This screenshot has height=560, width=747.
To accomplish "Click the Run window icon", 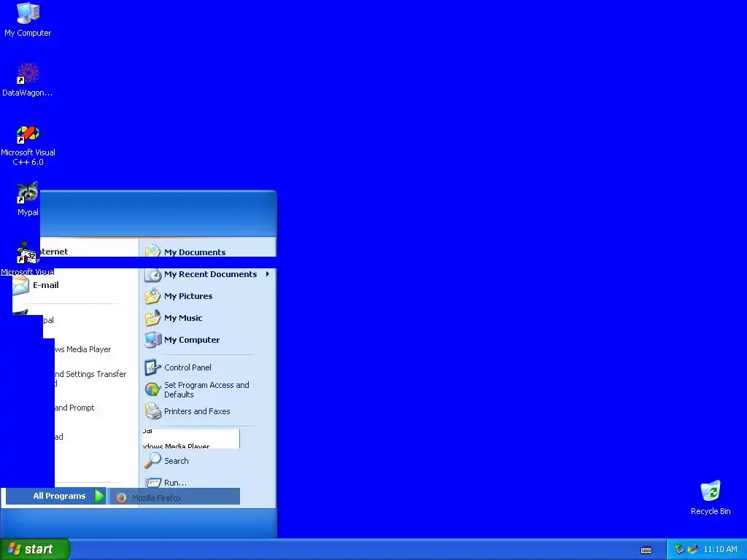I will pos(153,483).
